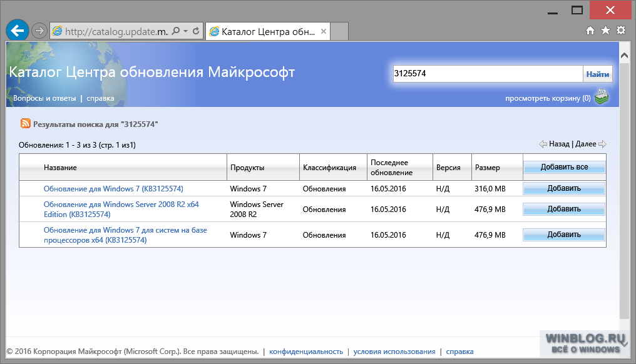This screenshot has width=636, height=364.
Task: Click the right arrow icon beside Далее
Action: [x=602, y=144]
